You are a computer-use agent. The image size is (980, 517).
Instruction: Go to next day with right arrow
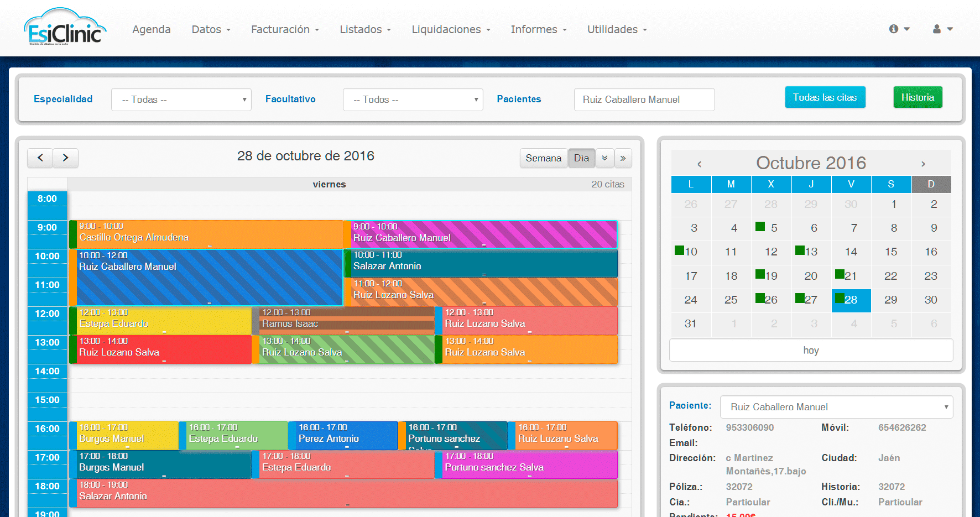65,158
